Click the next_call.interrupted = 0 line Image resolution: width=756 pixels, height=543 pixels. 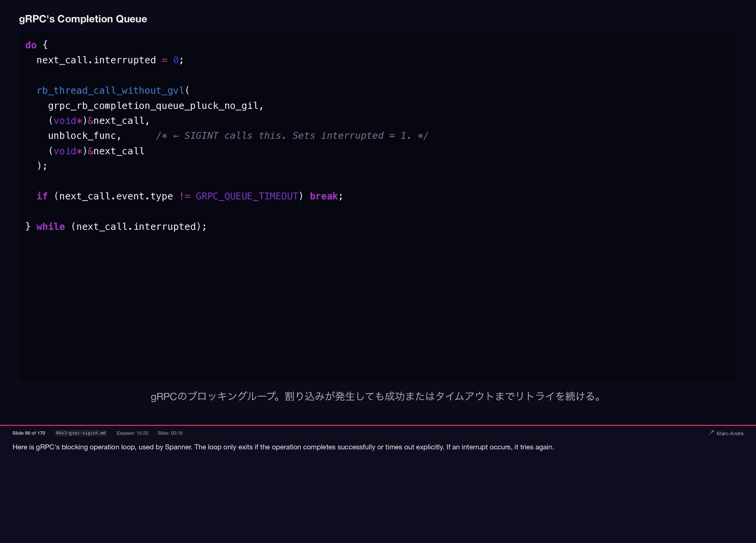point(109,60)
